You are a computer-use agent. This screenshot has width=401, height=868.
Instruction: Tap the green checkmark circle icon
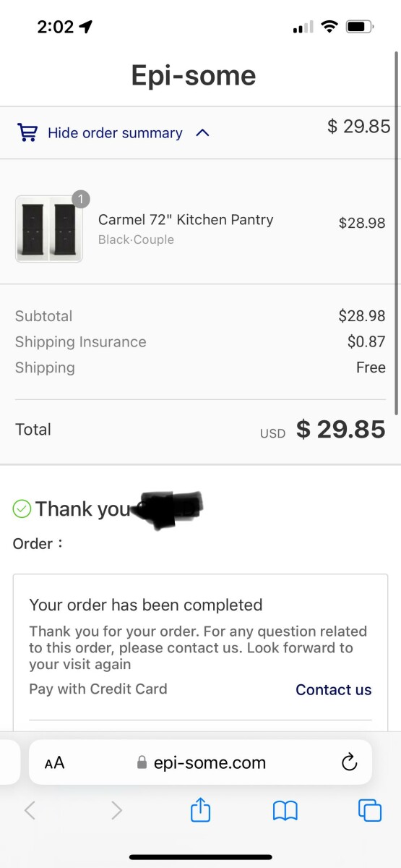pyautogui.click(x=22, y=509)
